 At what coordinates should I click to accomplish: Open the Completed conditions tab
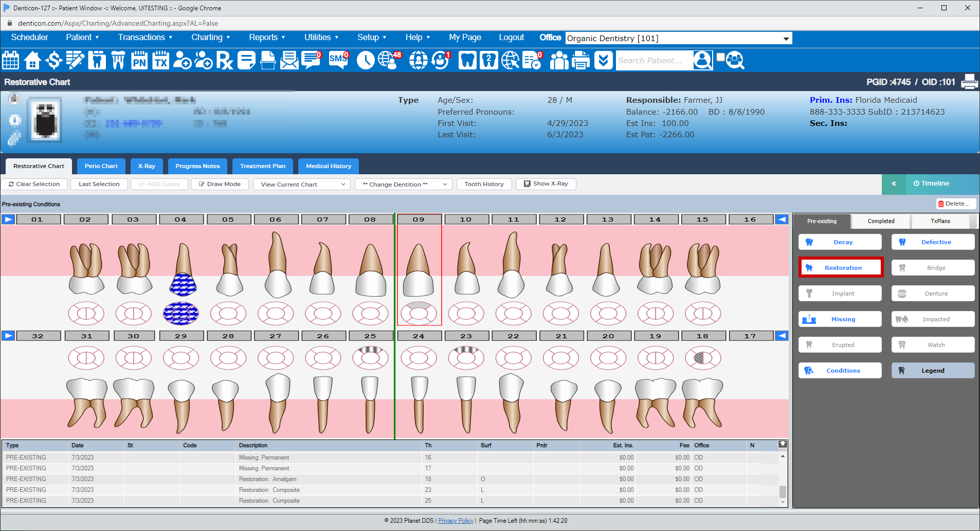(x=880, y=221)
